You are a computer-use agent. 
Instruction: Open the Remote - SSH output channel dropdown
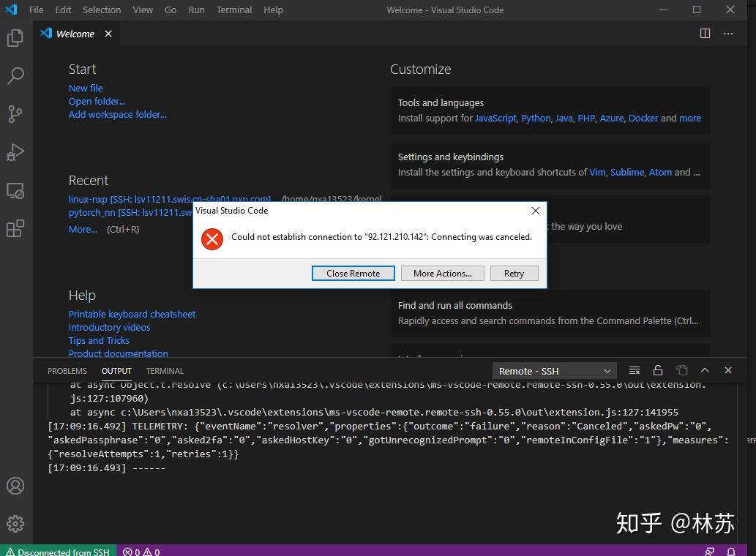tap(554, 371)
